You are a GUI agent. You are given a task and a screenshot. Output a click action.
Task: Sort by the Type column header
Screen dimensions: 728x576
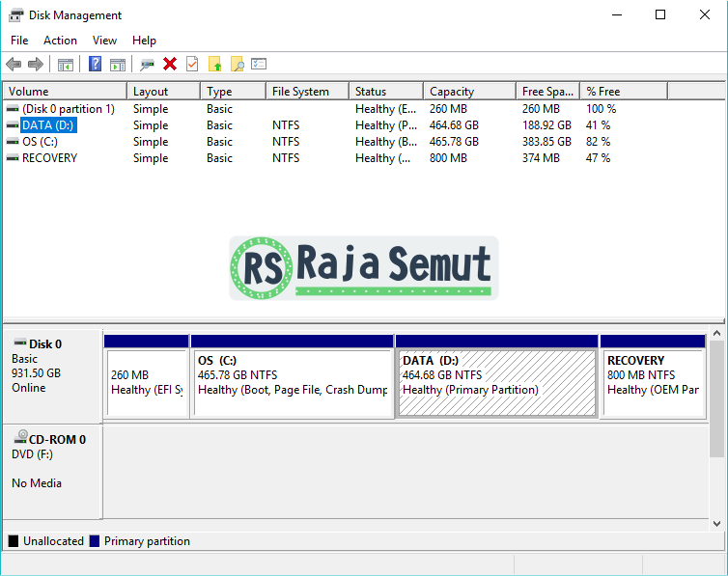coord(234,92)
